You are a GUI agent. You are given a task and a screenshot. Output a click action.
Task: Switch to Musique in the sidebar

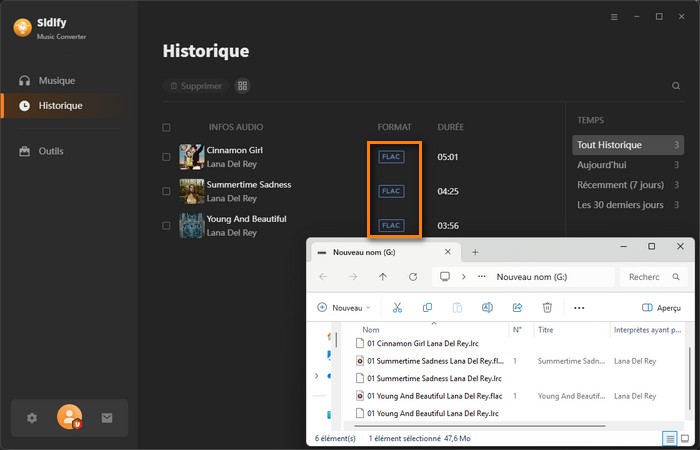click(56, 80)
